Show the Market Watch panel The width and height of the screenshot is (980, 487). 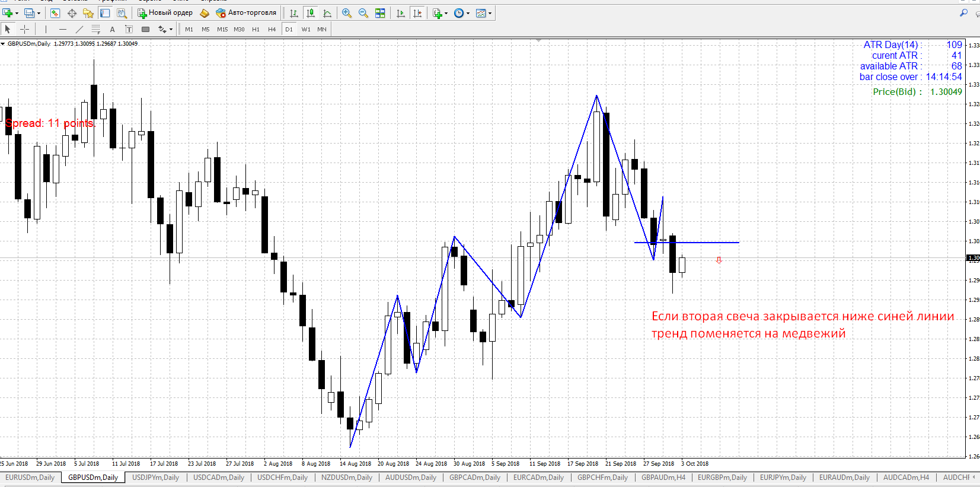[55, 12]
